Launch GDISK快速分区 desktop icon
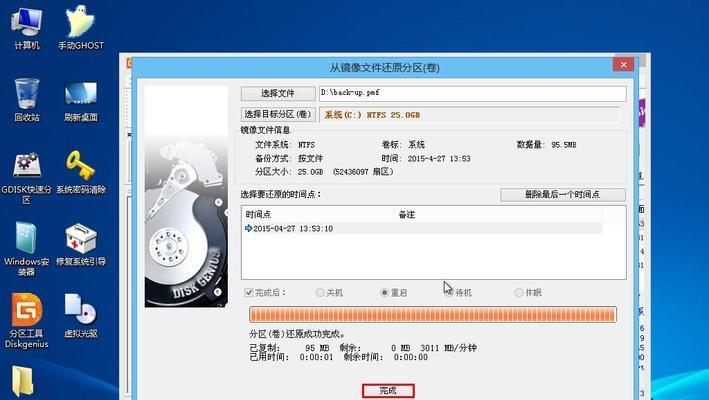Viewport: 709px width, 400px height. (x=27, y=178)
